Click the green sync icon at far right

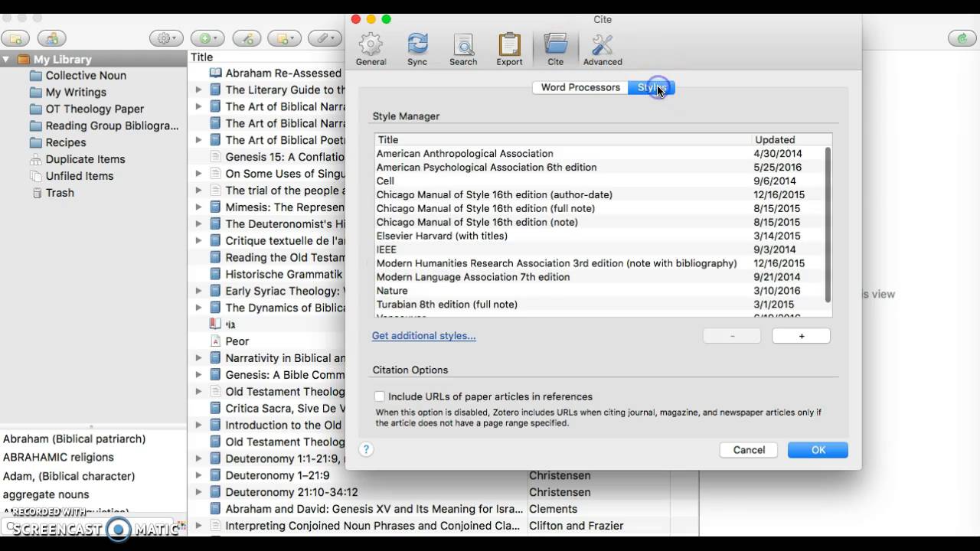pyautogui.click(x=962, y=38)
